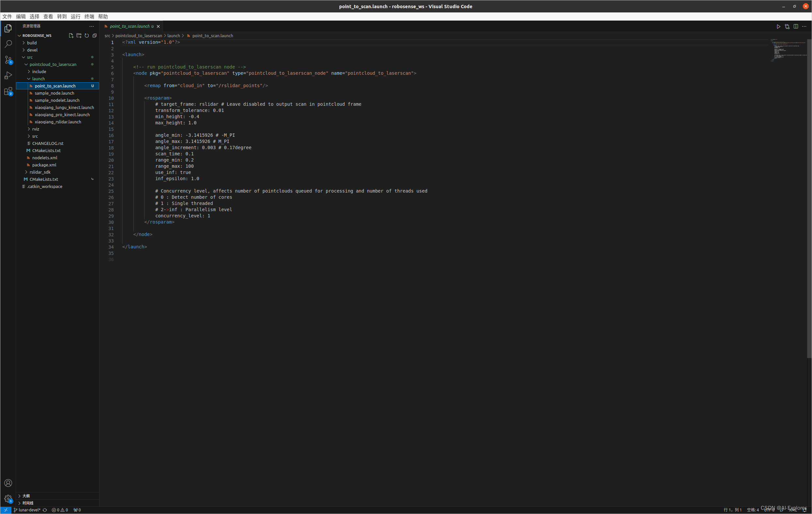Click the remote window indicator in status bar
Image resolution: width=812 pixels, height=514 pixels.
tap(6, 510)
